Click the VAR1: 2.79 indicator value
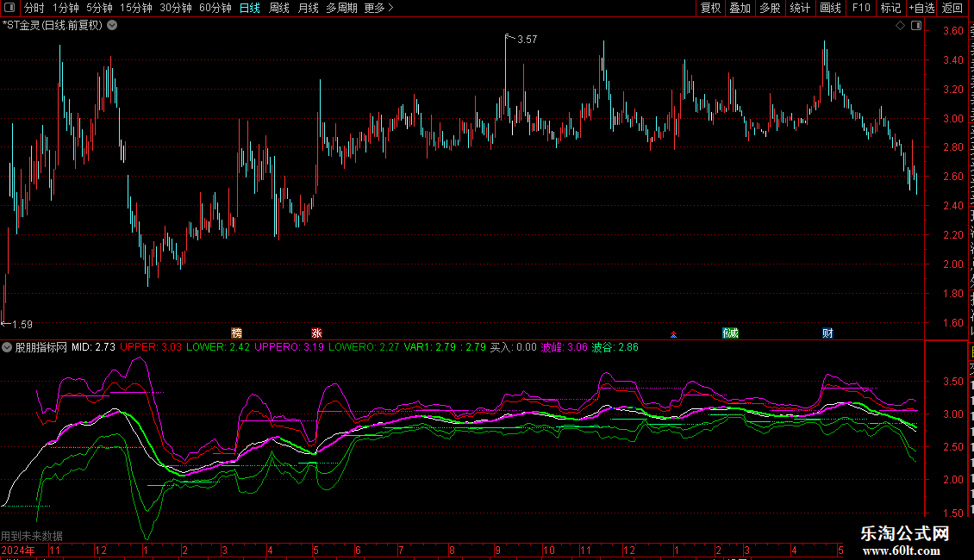Screen dimensions: 974x560 430,348
